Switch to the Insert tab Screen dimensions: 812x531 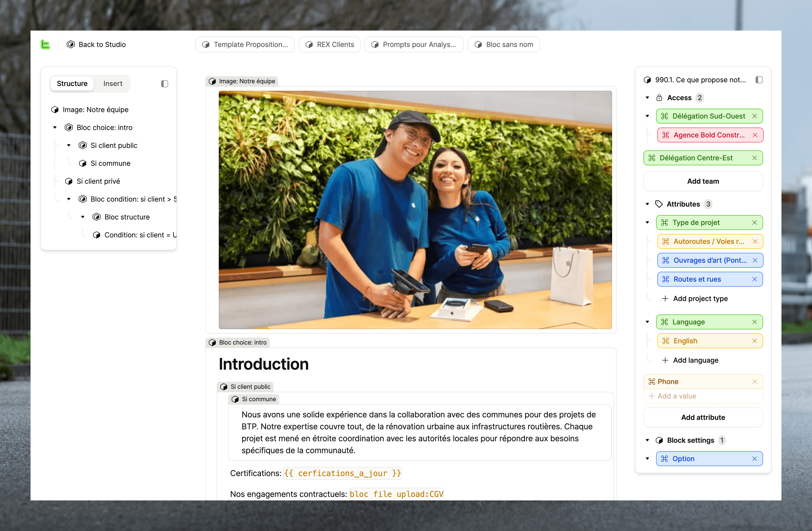[x=112, y=84]
